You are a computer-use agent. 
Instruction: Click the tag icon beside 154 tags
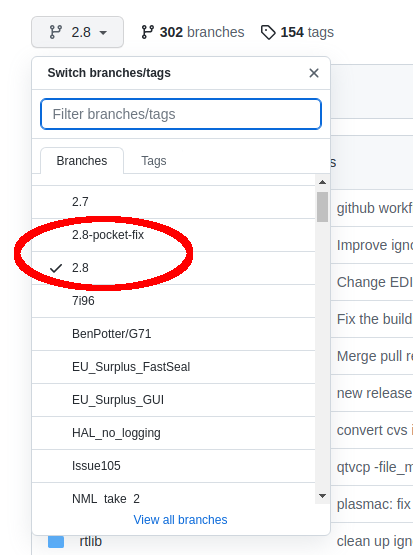[268, 33]
